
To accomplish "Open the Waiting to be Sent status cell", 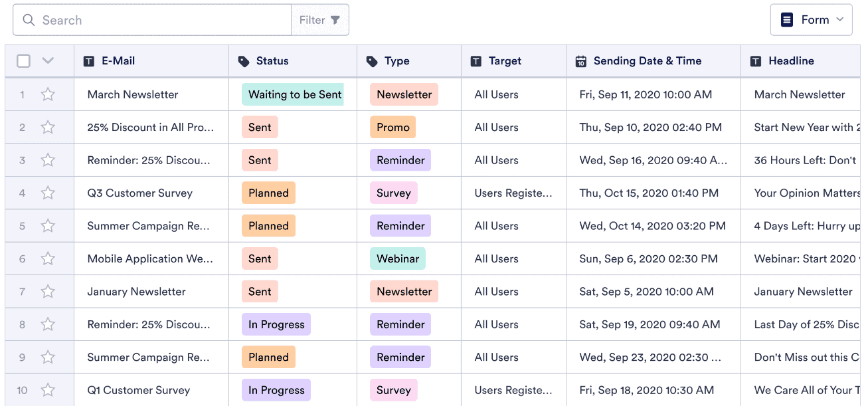I will (293, 94).
